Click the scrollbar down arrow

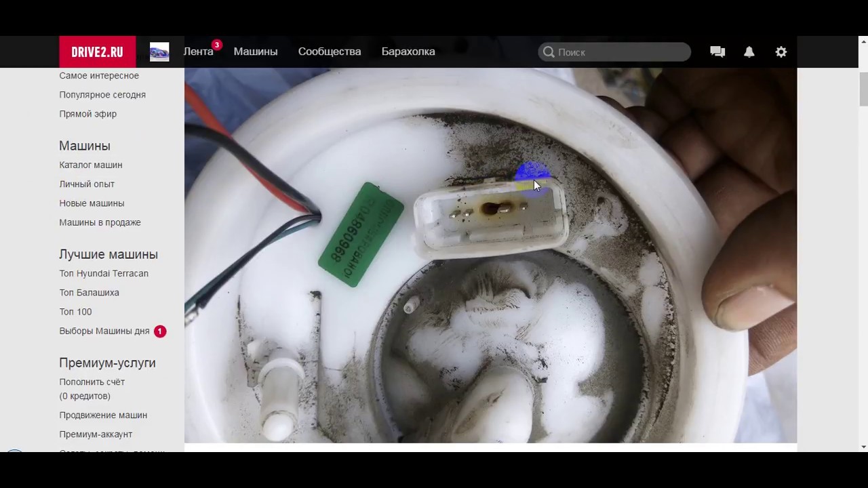pyautogui.click(x=863, y=447)
